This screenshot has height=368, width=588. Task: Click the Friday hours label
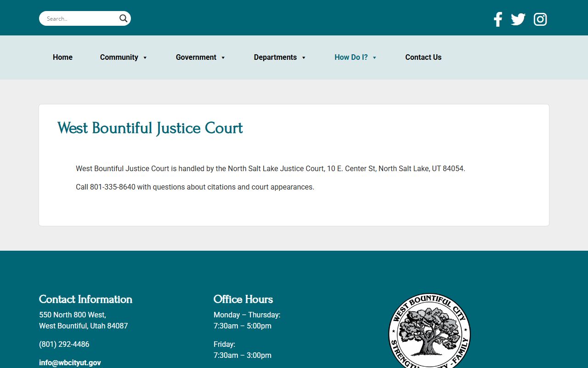(x=224, y=344)
